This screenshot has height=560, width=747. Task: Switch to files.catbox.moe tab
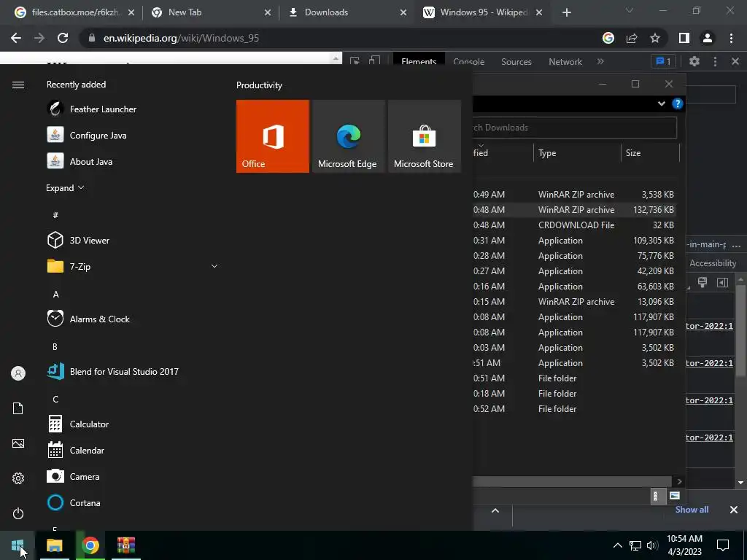[74, 12]
